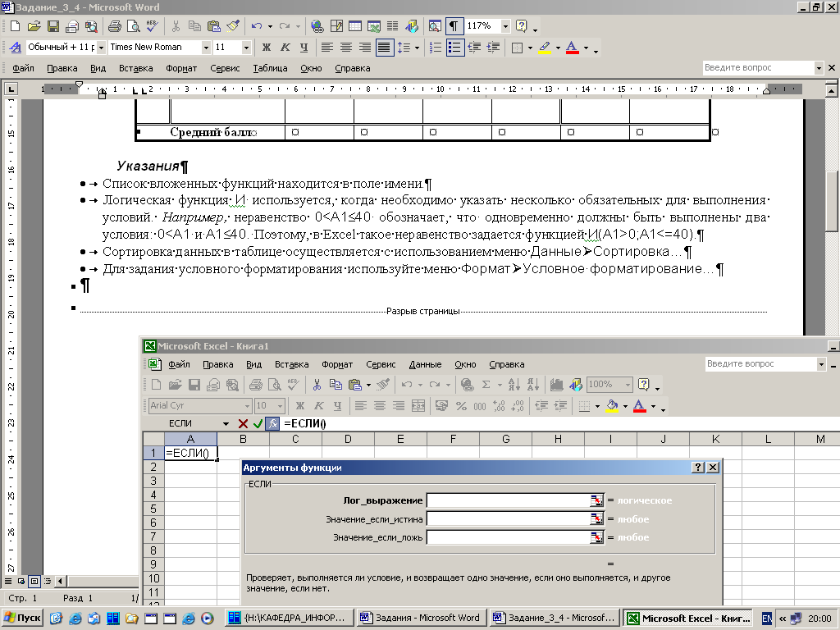Click Percent Style icon in Excel

pos(461,406)
